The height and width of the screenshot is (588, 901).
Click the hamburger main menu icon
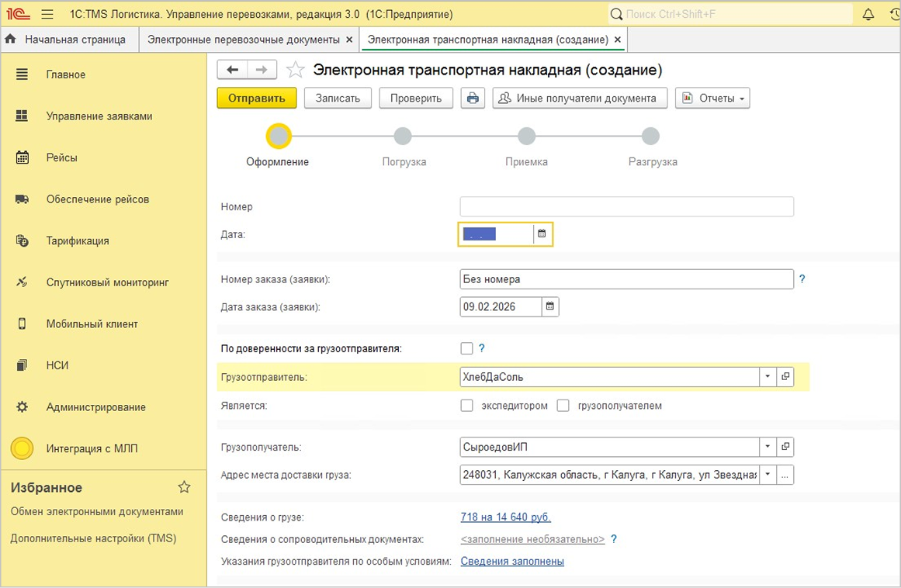pyautogui.click(x=47, y=15)
